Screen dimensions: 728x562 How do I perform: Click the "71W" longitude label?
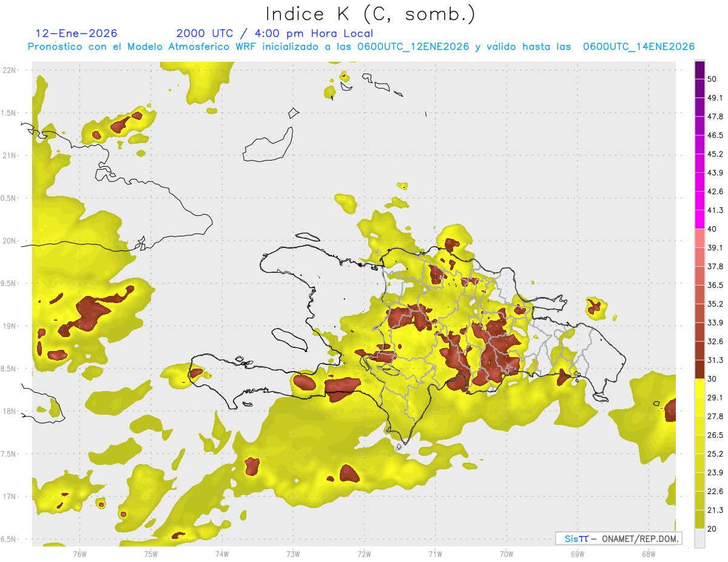coord(435,554)
